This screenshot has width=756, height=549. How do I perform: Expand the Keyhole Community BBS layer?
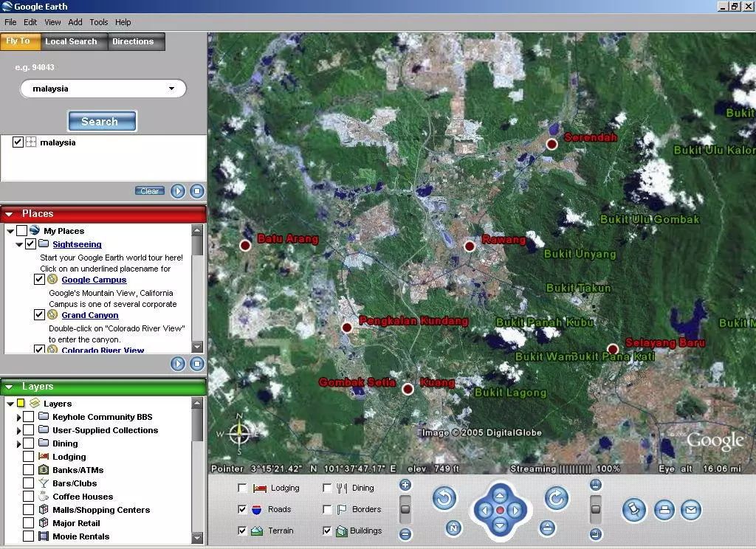tap(18, 418)
